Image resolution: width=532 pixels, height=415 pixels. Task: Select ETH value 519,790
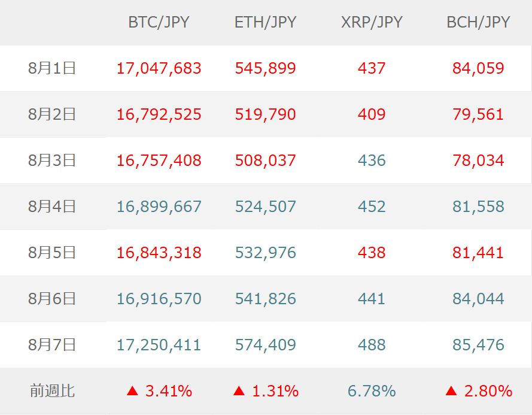(265, 114)
